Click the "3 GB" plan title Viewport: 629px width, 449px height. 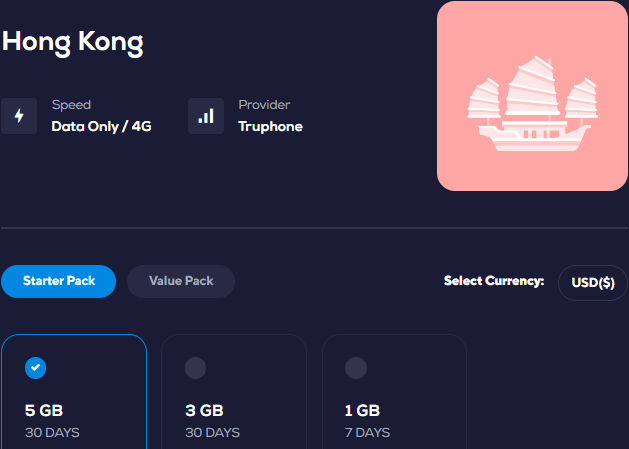[x=205, y=410]
